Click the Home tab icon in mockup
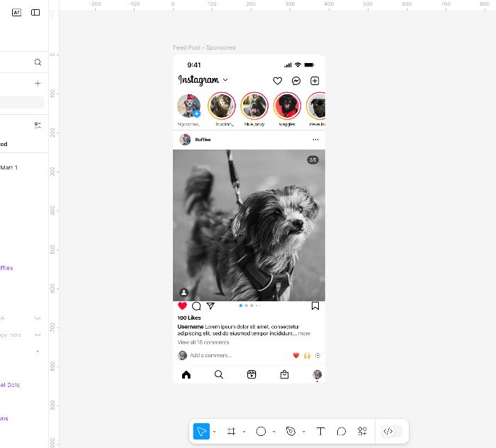Screen dimensions: 496x448 [x=186, y=374]
